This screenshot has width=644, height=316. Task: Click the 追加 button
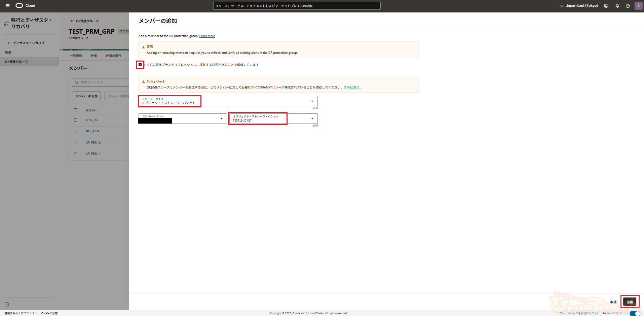click(629, 302)
